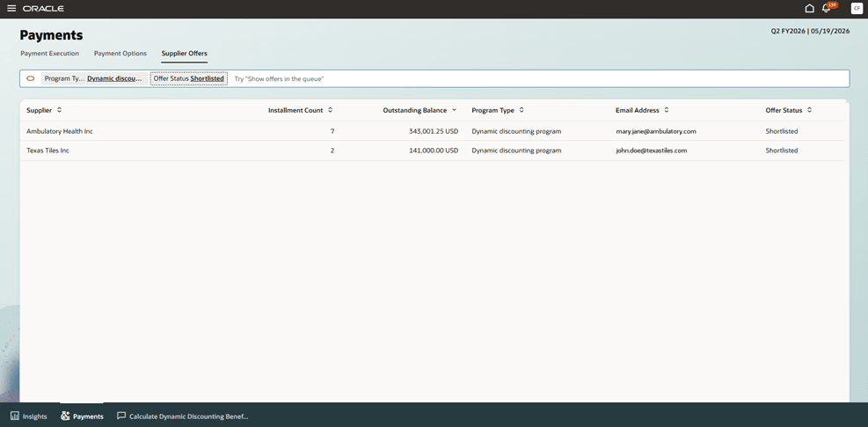Click the Oracle logo
Image resolution: width=868 pixels, height=427 pixels.
tap(43, 9)
